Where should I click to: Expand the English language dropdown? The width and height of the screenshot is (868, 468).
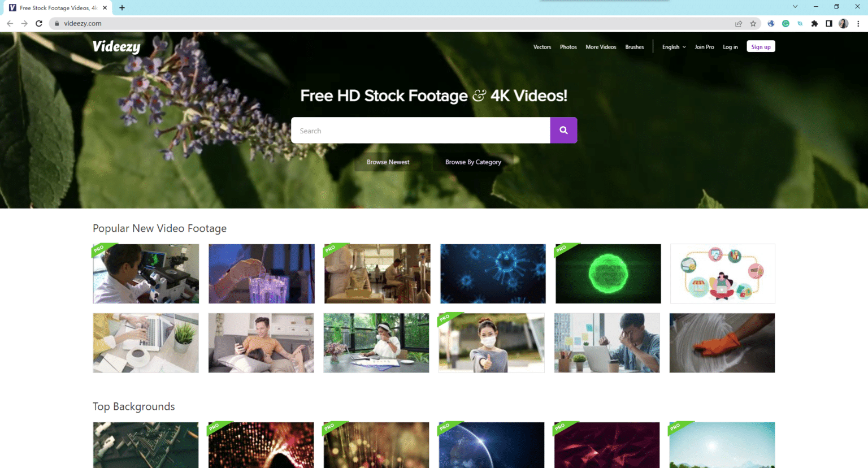[674, 47]
